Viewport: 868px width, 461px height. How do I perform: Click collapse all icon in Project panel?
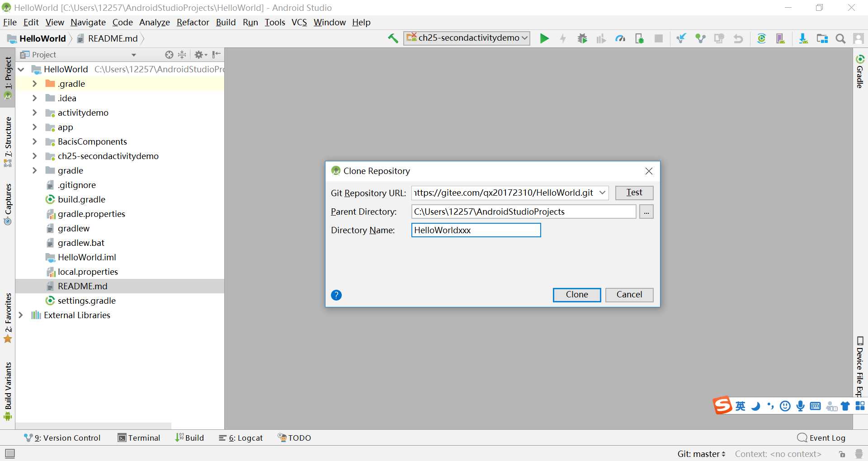pos(182,55)
